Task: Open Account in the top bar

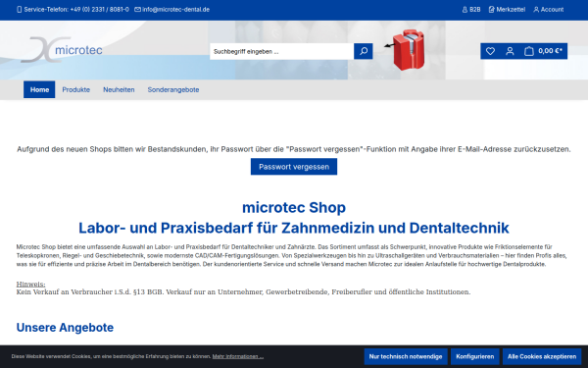Action: coord(548,10)
